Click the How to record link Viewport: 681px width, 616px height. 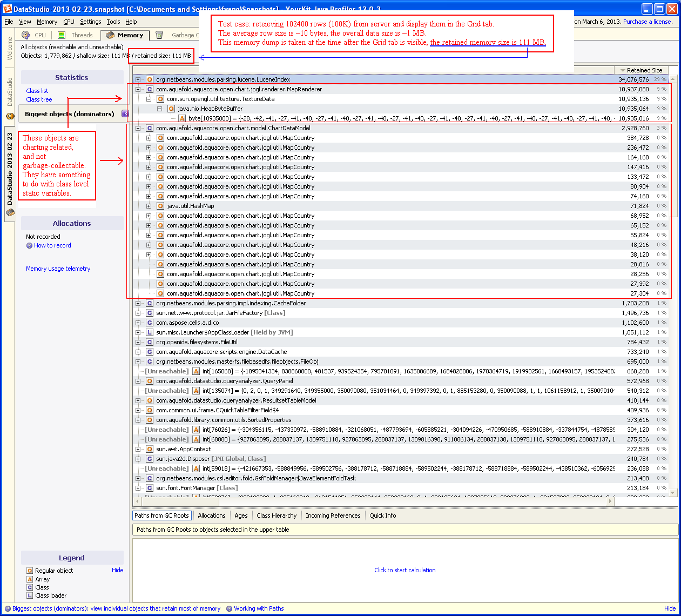[x=52, y=245]
